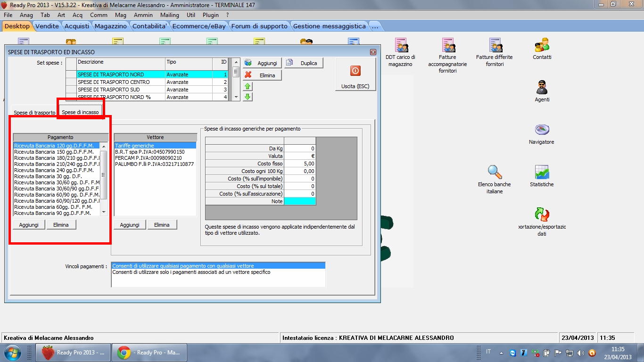Click the Duplica button

(304, 63)
